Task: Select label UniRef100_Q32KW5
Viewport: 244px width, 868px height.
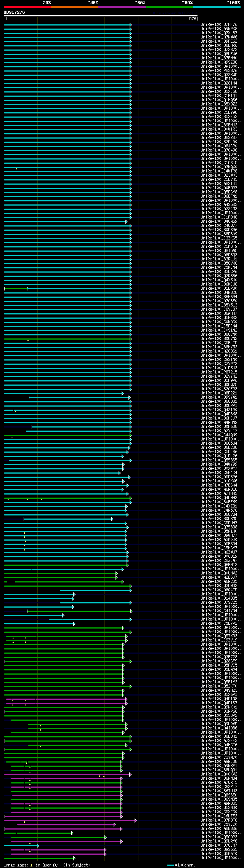Action: point(219,75)
